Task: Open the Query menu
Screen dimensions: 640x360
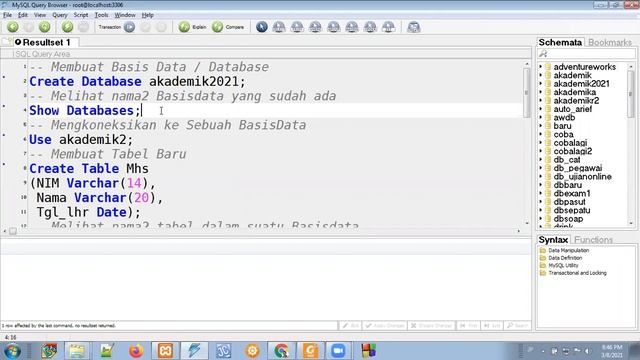Action: click(x=60, y=15)
